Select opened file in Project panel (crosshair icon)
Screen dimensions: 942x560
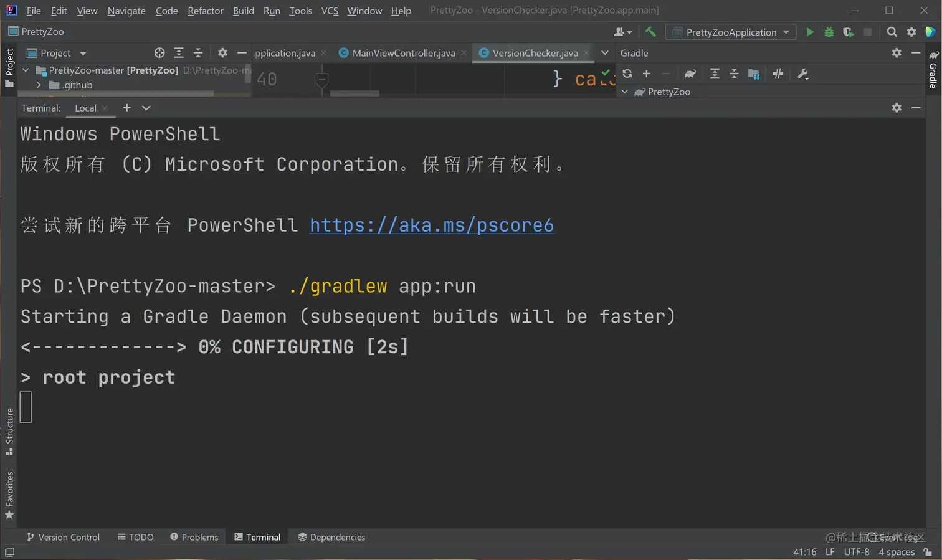pos(159,53)
